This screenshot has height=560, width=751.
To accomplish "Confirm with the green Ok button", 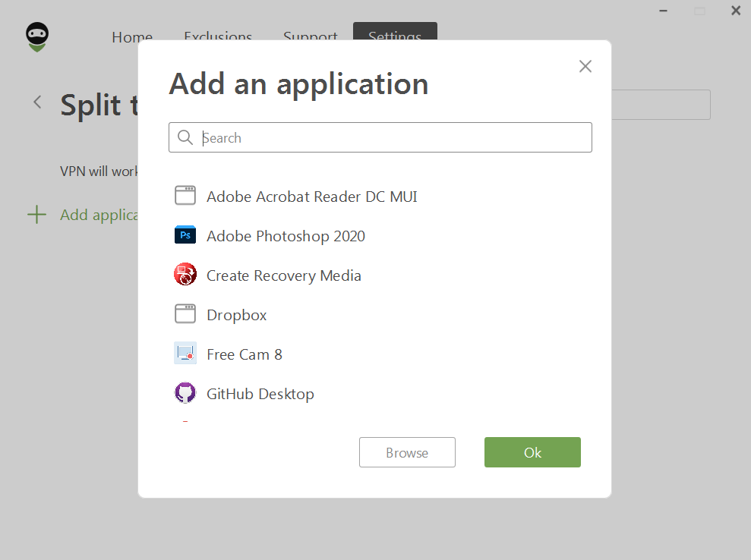I will pyautogui.click(x=532, y=452).
